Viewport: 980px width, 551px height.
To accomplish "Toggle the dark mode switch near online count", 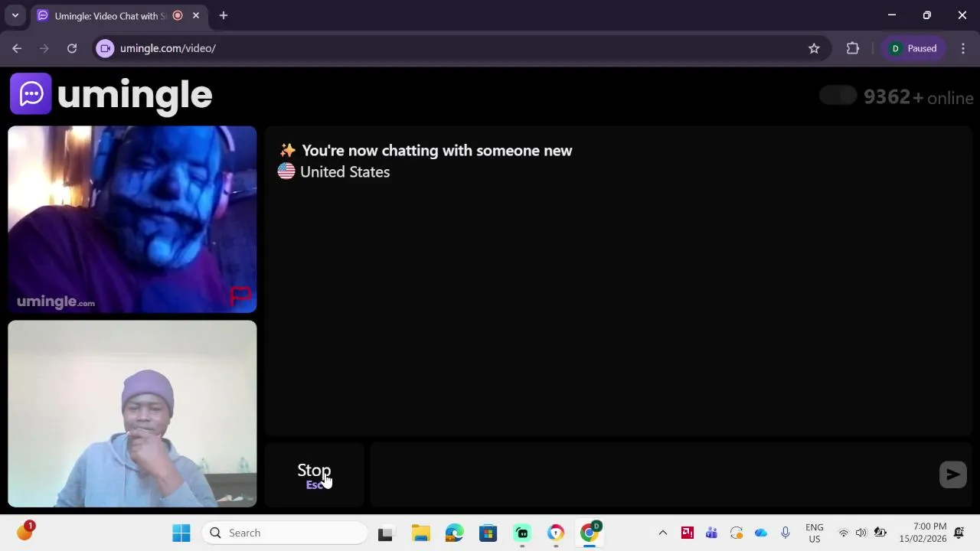I will [x=838, y=96].
